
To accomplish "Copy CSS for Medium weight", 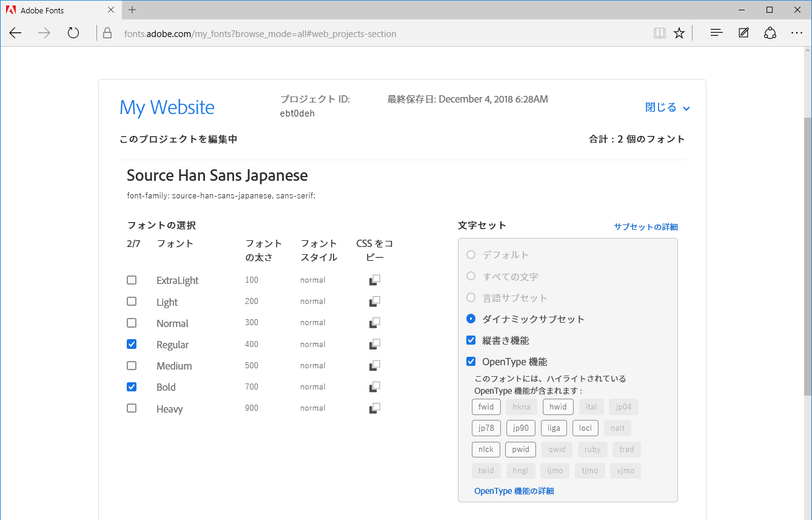I will coord(375,365).
